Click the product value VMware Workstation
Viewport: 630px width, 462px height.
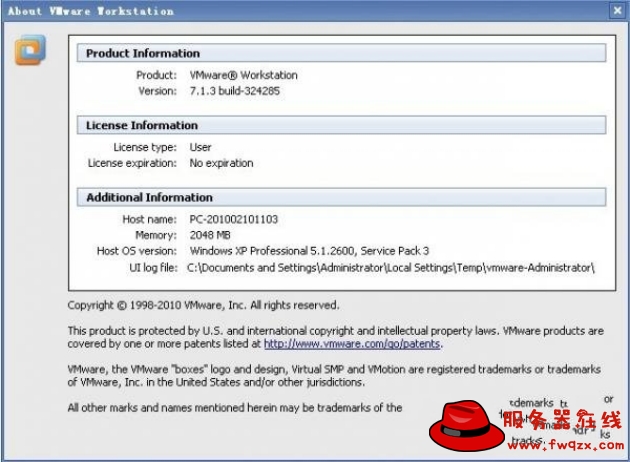point(243,75)
